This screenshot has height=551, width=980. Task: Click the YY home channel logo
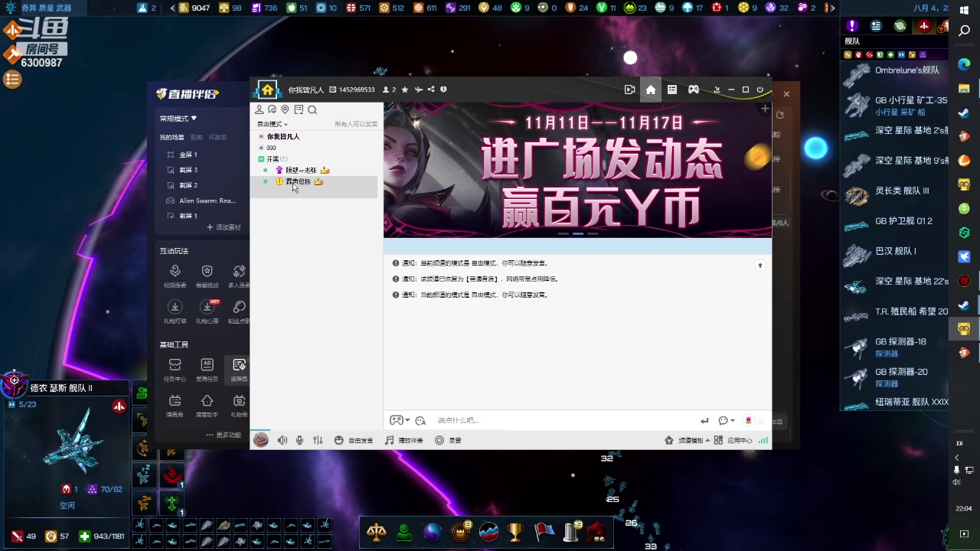(267, 90)
